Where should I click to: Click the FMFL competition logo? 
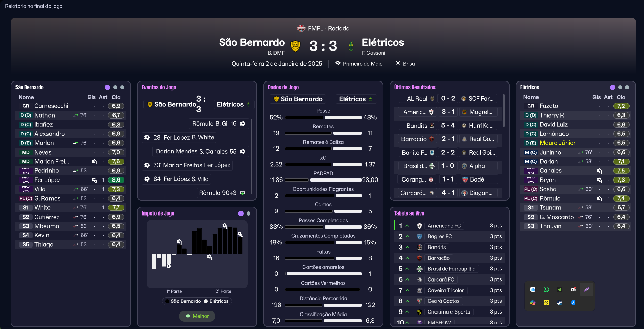(301, 28)
